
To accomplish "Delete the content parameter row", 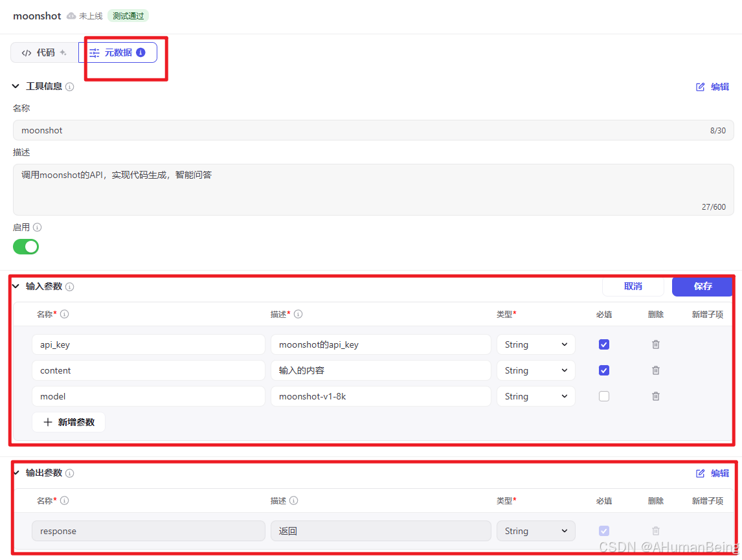I will 655,370.
